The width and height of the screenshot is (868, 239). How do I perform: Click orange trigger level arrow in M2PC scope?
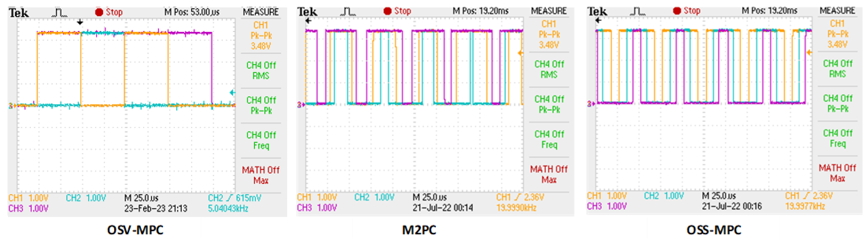coord(520,53)
